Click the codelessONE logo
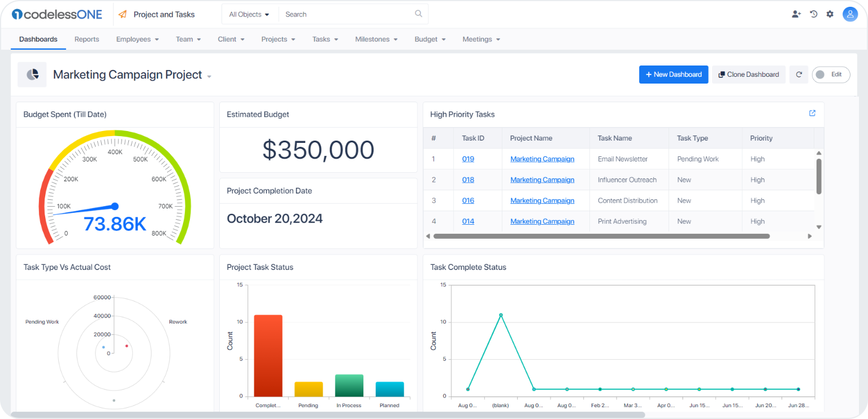The width and height of the screenshot is (868, 419). [57, 14]
